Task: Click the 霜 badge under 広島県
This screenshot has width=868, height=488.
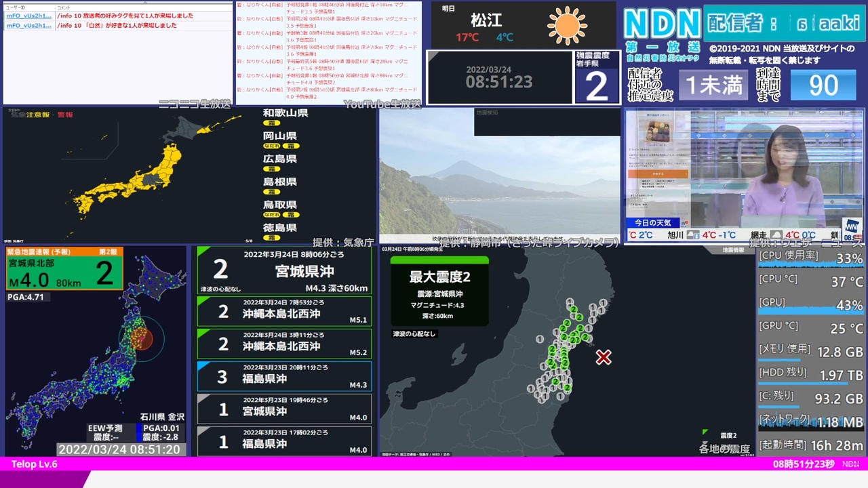Action: click(271, 169)
